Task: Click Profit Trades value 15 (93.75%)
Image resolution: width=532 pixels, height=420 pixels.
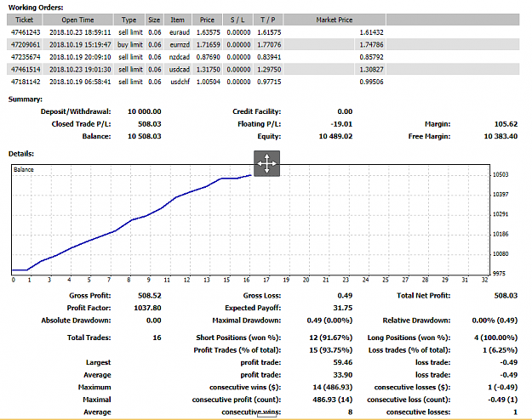Action: [x=331, y=350]
